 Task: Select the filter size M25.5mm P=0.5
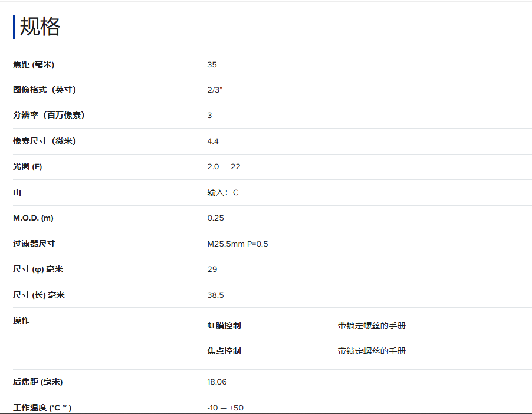238,244
